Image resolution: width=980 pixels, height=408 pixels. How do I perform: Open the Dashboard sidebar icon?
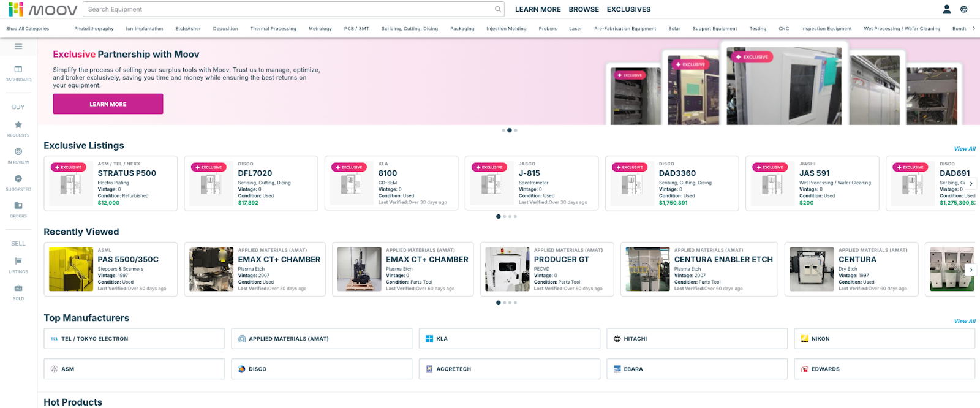pos(18,69)
